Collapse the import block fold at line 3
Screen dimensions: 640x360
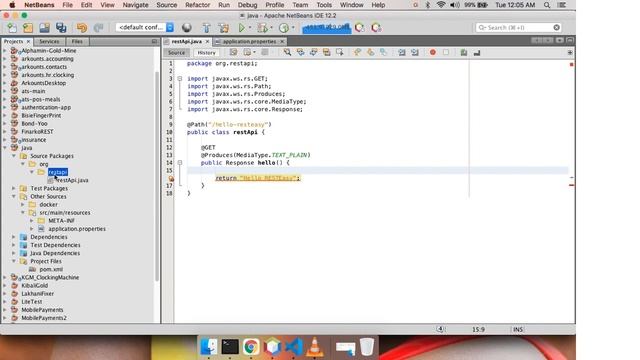(x=180, y=78)
